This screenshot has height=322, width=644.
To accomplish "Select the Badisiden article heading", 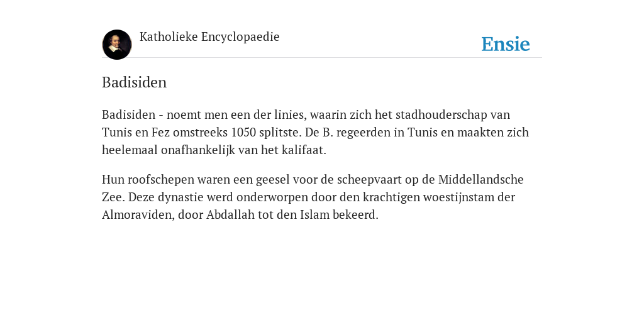I will (135, 82).
